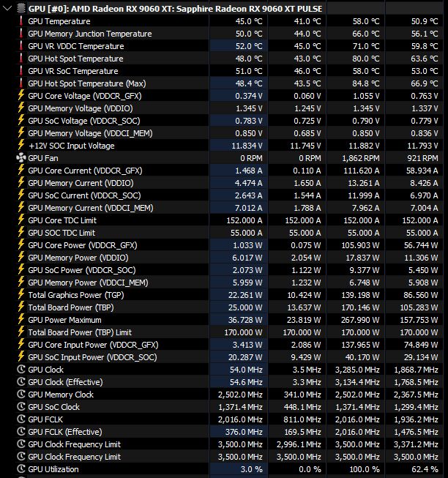The width and height of the screenshot is (448, 478).
Task: Select the GPU Temperature sensor row label
Action: point(59,21)
